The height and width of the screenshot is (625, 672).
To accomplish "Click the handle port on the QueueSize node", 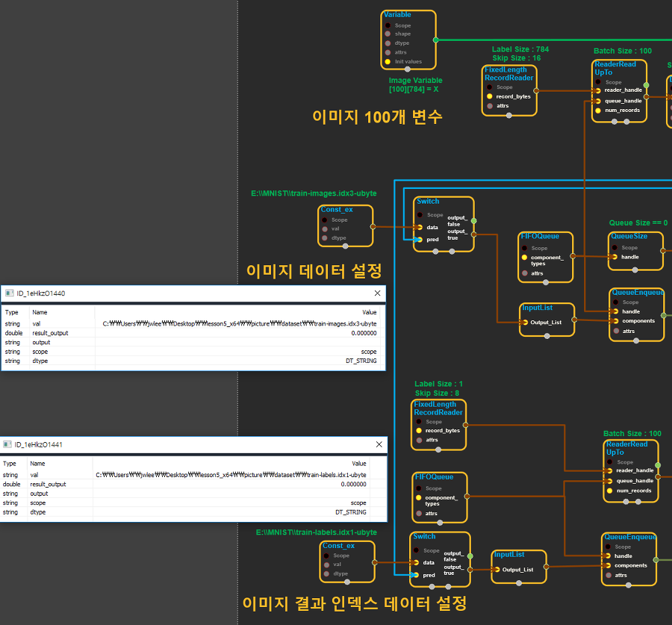I will [615, 257].
